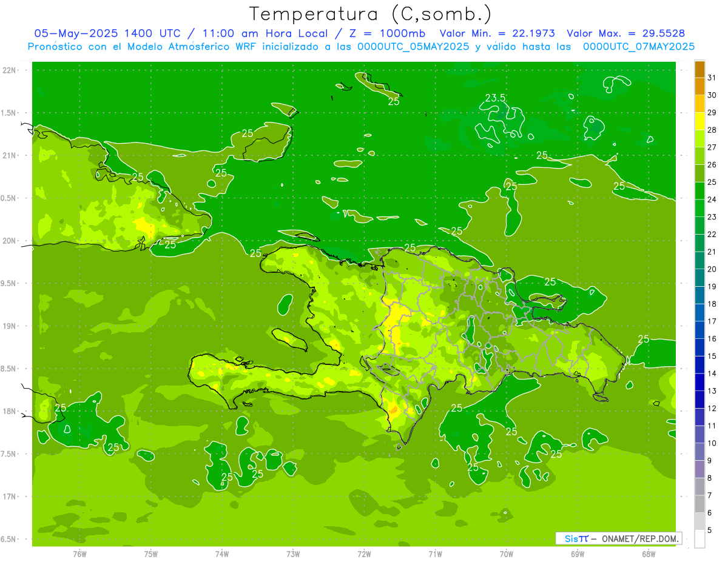Select the 75W longitude label
Screen dimensions: 728x562
(150, 554)
